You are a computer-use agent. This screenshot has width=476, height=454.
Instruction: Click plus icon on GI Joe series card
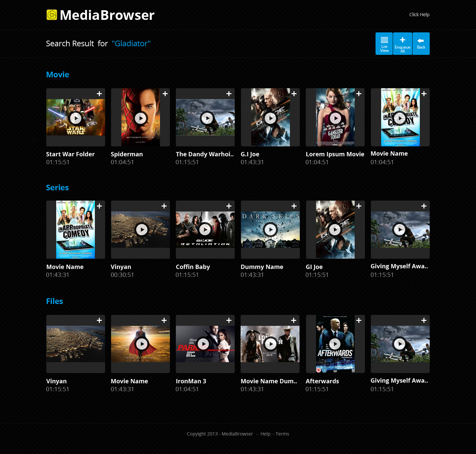[359, 206]
